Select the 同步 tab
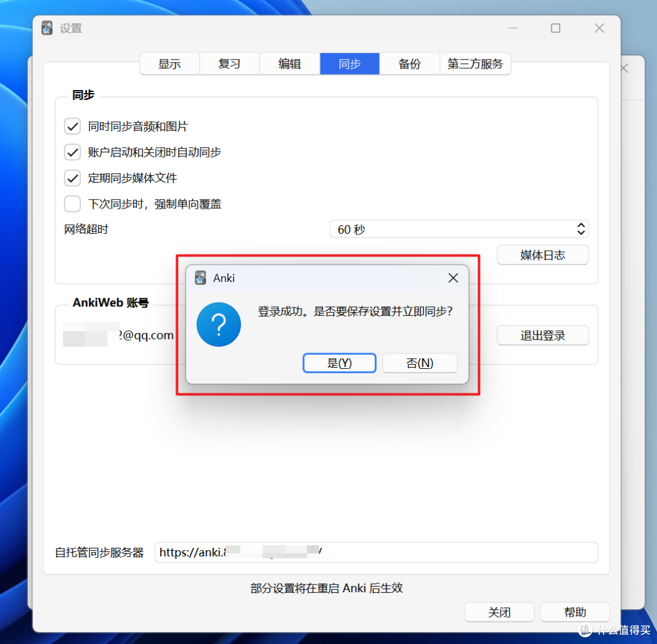657x644 pixels. [349, 64]
